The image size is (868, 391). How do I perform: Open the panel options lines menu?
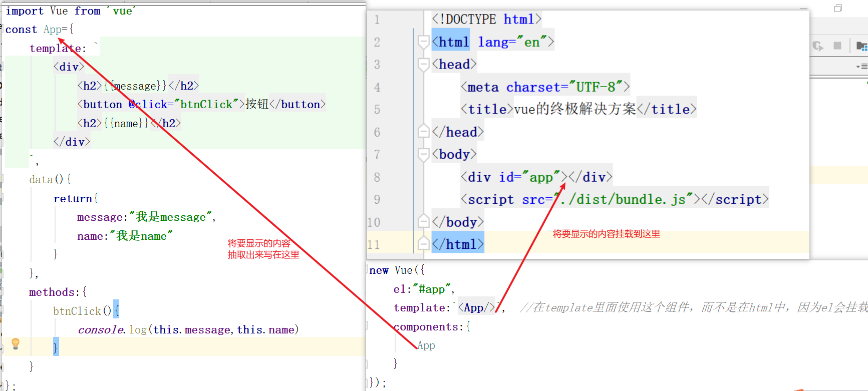point(861,66)
